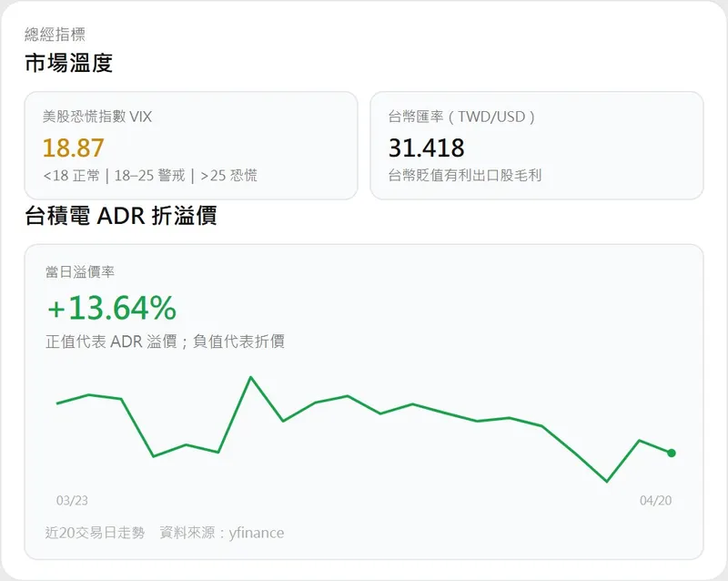The height and width of the screenshot is (581, 728).
Task: Click the premium value +13.64%
Action: click(112, 308)
